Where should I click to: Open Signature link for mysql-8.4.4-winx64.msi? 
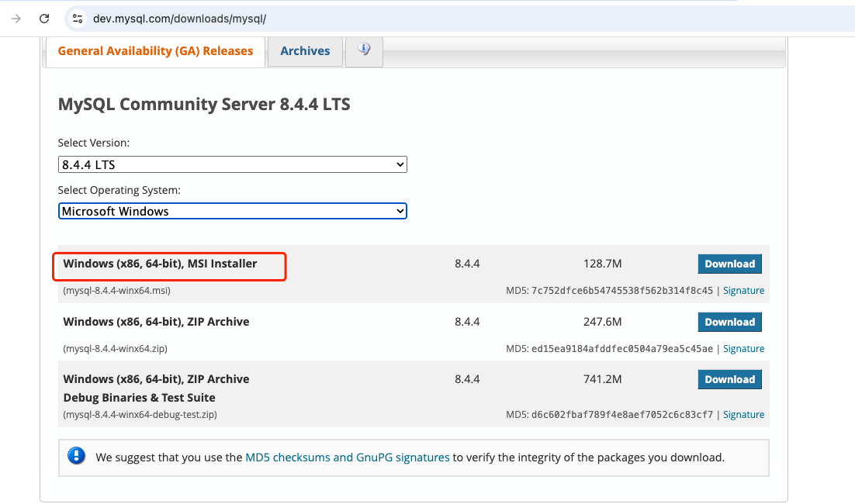743,291
